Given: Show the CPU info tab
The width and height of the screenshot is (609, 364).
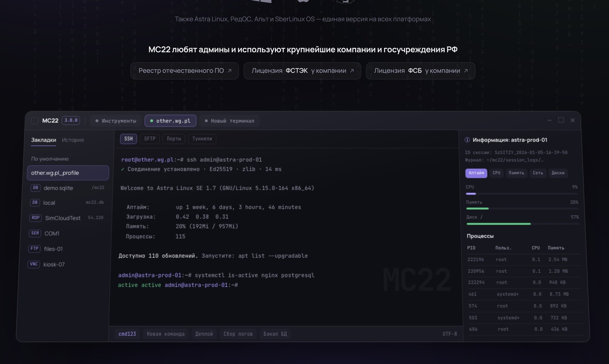Looking at the screenshot, I should coord(496,173).
